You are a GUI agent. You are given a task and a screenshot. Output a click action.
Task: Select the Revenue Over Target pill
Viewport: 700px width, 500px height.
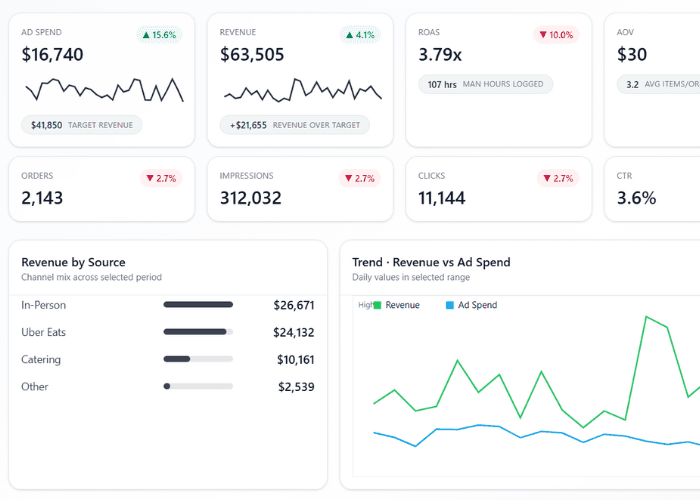pyautogui.click(x=295, y=125)
